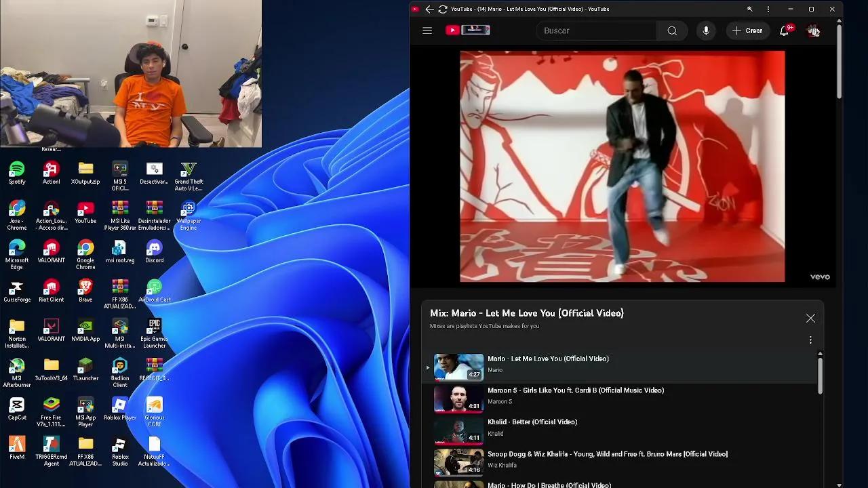Open YouTube notifications bell
This screenshot has width=868, height=488.
click(785, 30)
